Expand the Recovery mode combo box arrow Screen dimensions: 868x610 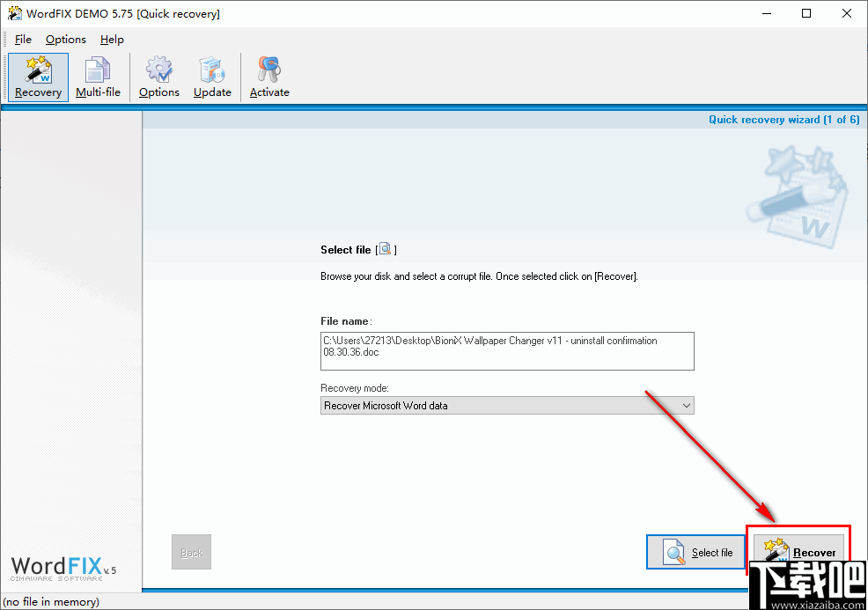(x=687, y=405)
